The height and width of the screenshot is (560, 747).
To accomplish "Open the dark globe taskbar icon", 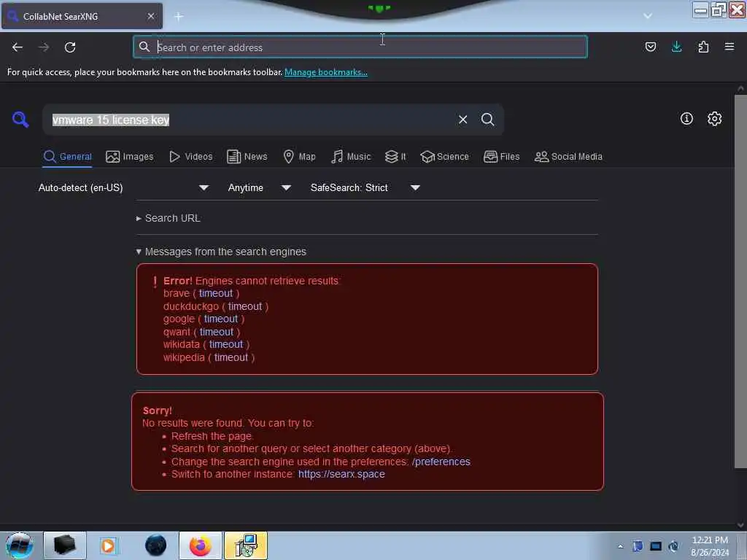I will tap(156, 545).
